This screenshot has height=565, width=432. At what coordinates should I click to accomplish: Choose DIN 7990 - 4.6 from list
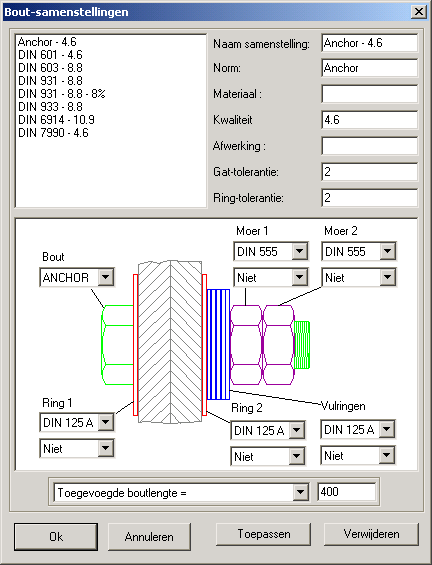[53, 133]
